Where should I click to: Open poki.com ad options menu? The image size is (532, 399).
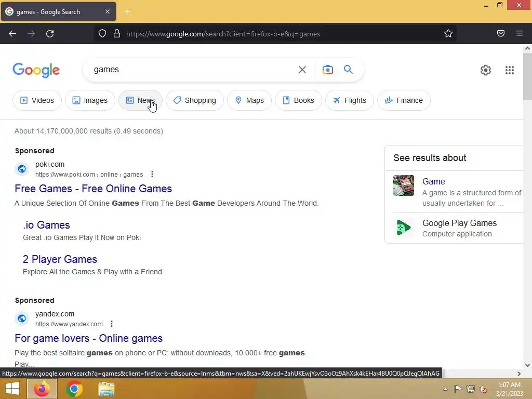pyautogui.click(x=152, y=174)
